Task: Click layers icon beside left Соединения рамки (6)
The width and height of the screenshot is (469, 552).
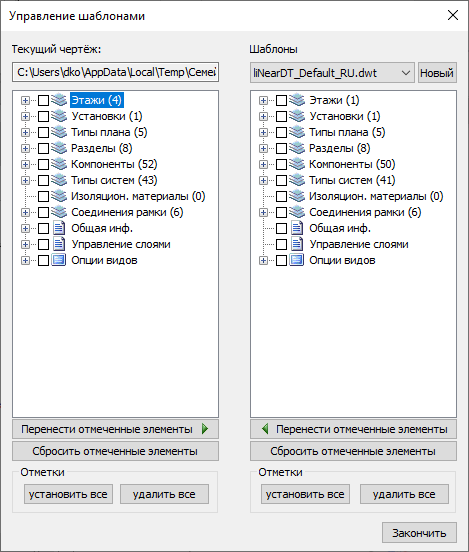Action: [x=59, y=212]
